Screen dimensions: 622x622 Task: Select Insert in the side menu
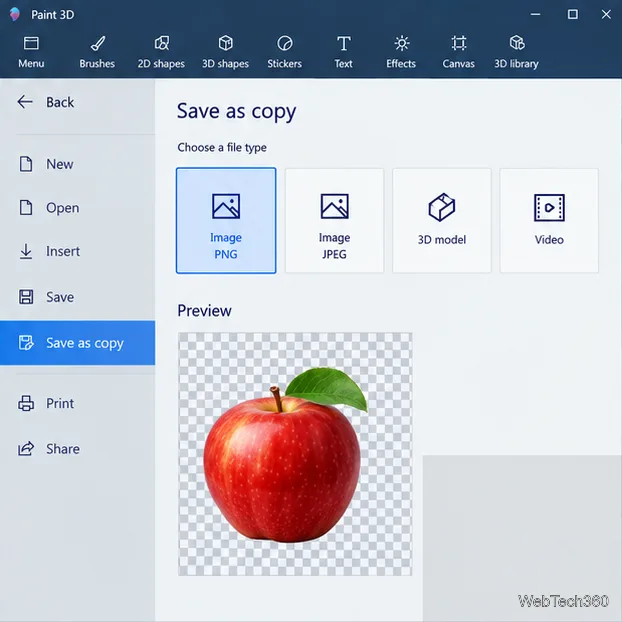(77, 251)
